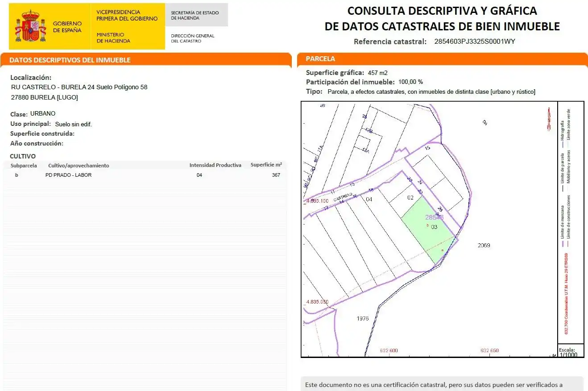This screenshot has width=588, height=391.
Task: Click the participation value '100,00 %'
Action: 410,82
